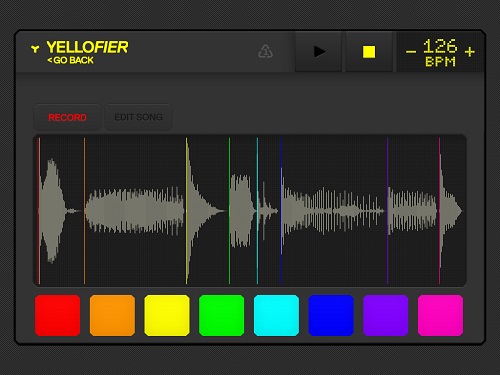Tap the purple sample pad
The height and width of the screenshot is (375, 500).
(x=386, y=315)
